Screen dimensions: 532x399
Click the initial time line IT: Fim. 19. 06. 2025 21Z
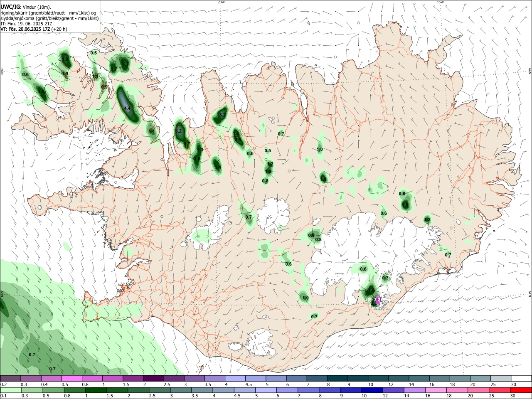(27, 24)
